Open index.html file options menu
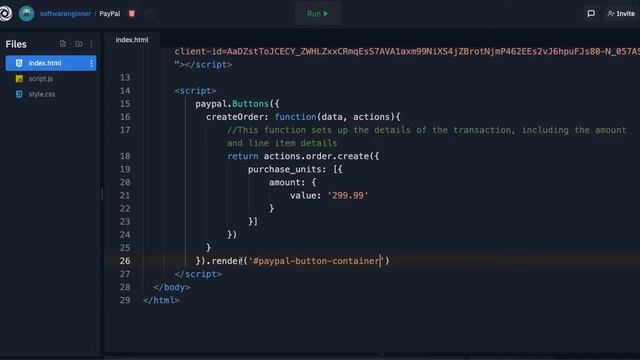 (91, 63)
